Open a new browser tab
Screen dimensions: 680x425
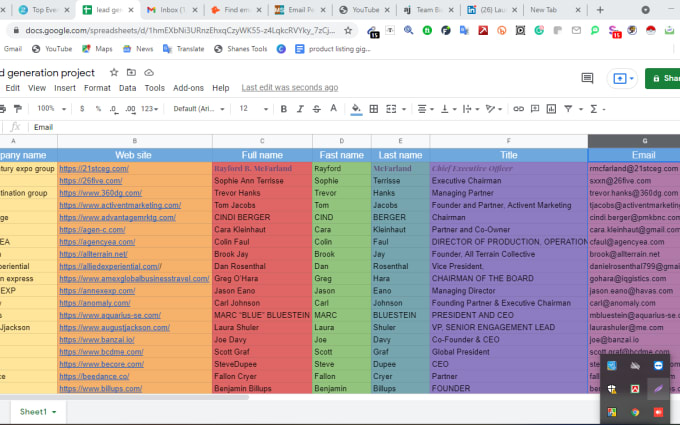pyautogui.click(x=600, y=10)
